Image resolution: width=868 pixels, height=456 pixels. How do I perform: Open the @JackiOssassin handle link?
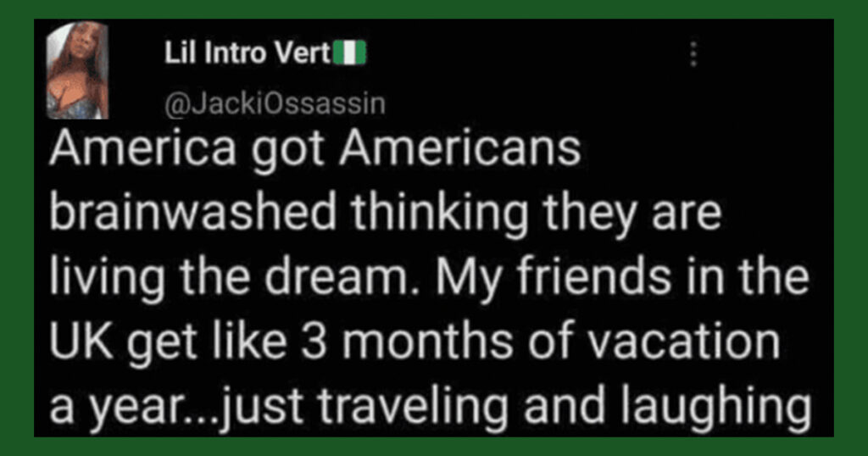click(x=275, y=104)
